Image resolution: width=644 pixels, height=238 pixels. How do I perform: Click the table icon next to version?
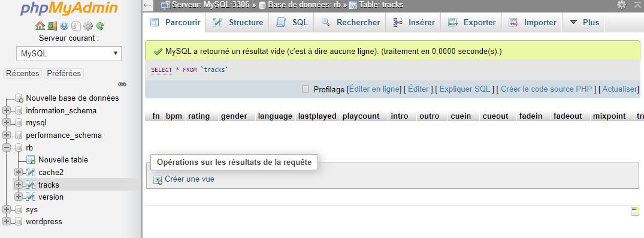click(31, 197)
